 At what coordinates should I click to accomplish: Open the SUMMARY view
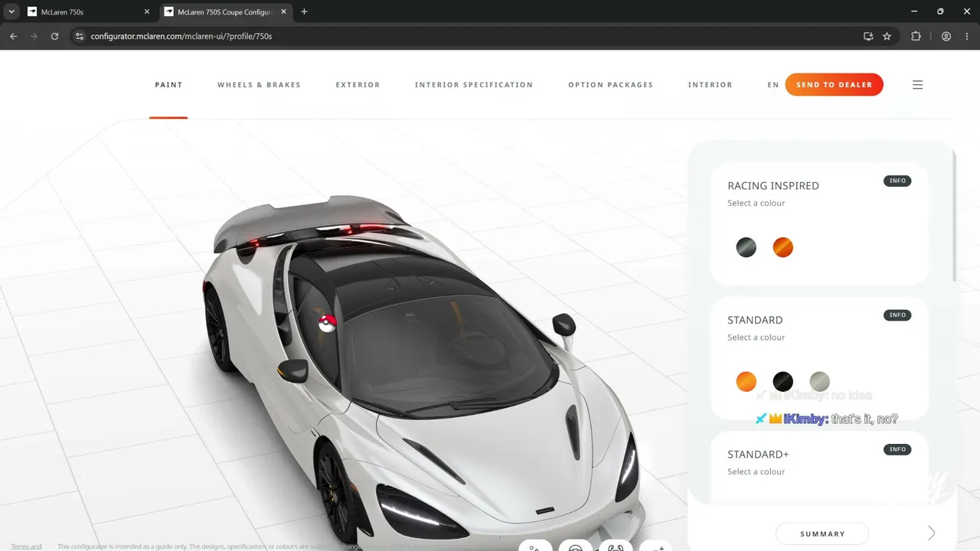click(x=822, y=533)
